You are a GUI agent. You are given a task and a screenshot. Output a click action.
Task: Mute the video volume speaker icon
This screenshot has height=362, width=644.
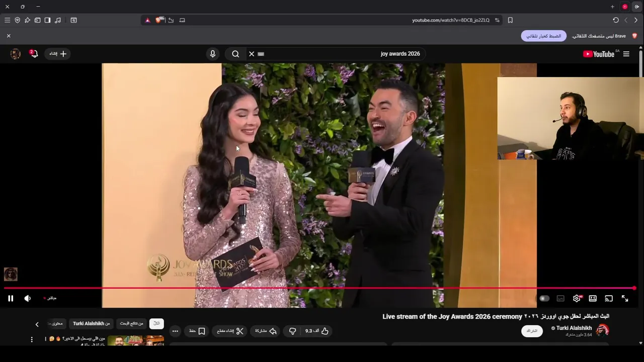tap(28, 298)
